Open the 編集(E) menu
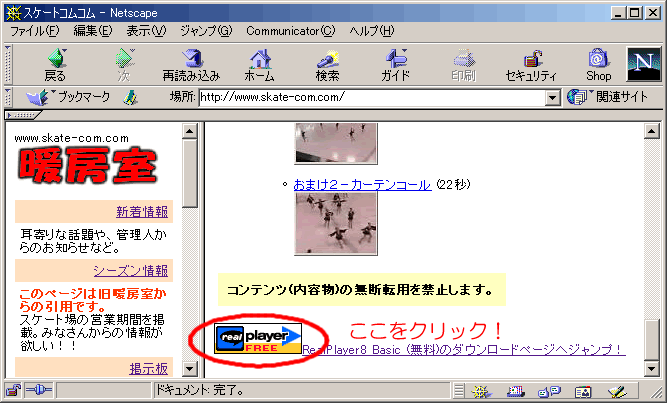The height and width of the screenshot is (403, 667). pyautogui.click(x=93, y=31)
